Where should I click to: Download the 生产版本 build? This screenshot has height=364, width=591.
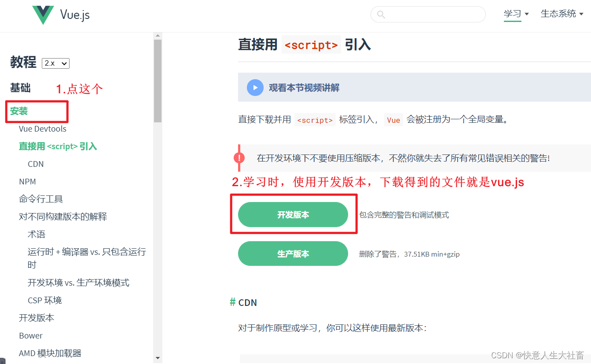293,254
